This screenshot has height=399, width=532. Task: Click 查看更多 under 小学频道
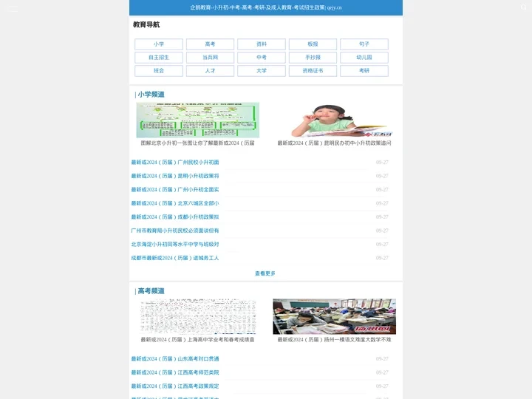click(x=265, y=273)
